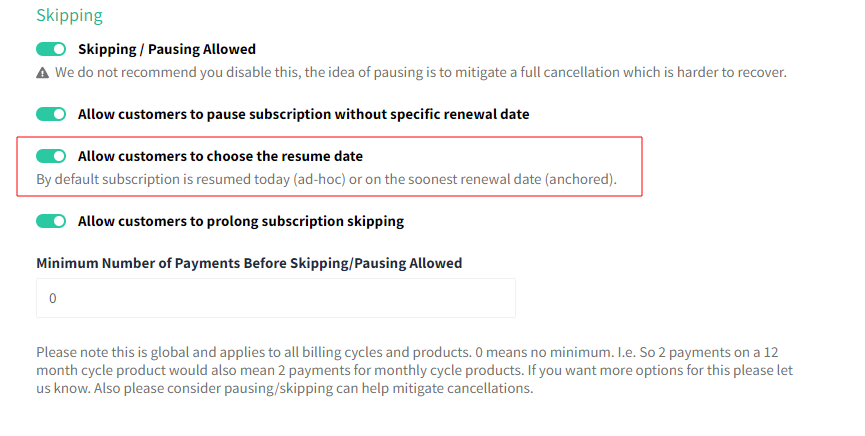865x436 pixels.
Task: Click the Skipping section heading
Action: point(70,15)
